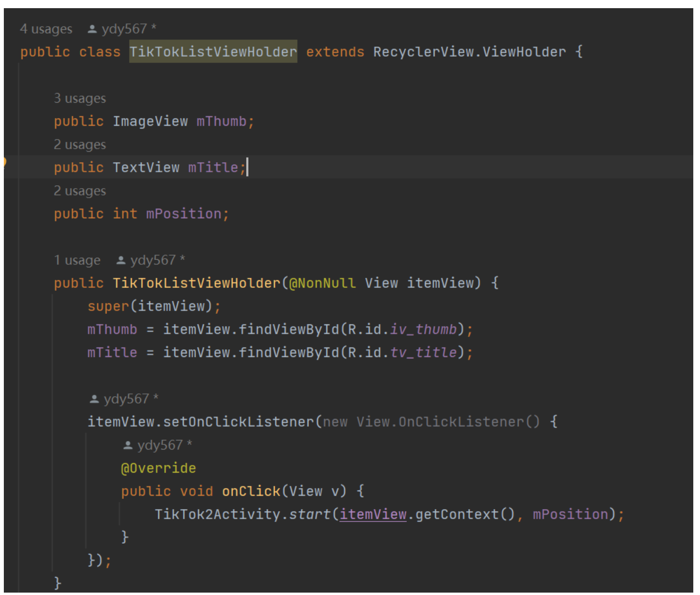The height and width of the screenshot is (595, 700).
Task: Click itemView parameter in constructor signature
Action: (x=440, y=283)
